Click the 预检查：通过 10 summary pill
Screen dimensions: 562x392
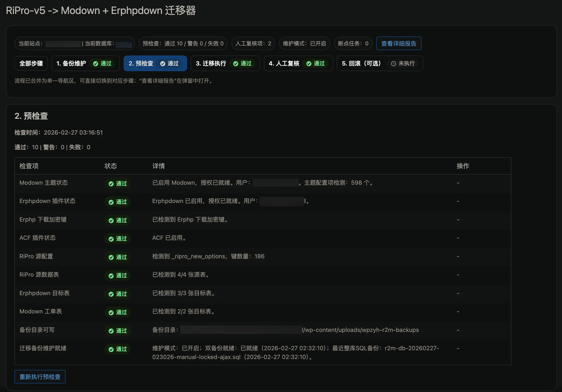tap(183, 43)
